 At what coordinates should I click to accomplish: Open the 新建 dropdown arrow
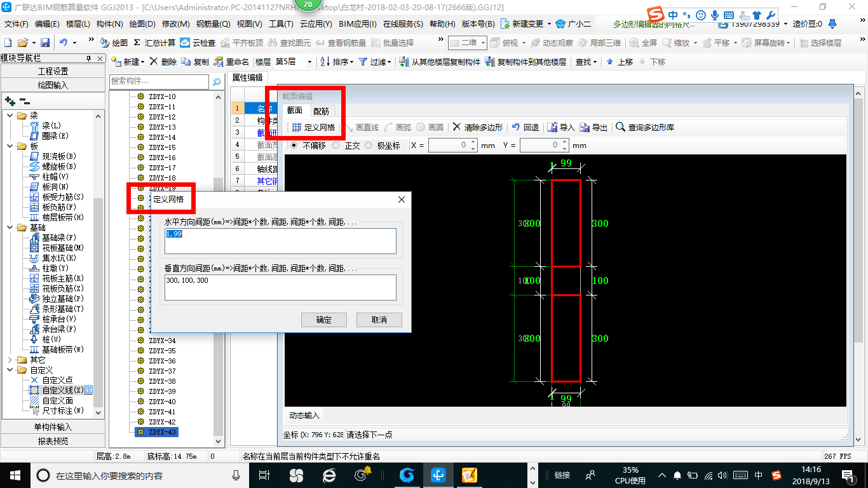[x=142, y=62]
